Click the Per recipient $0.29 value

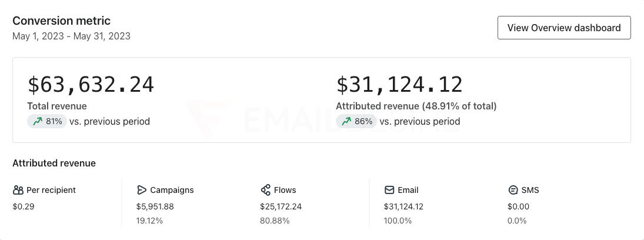point(24,206)
